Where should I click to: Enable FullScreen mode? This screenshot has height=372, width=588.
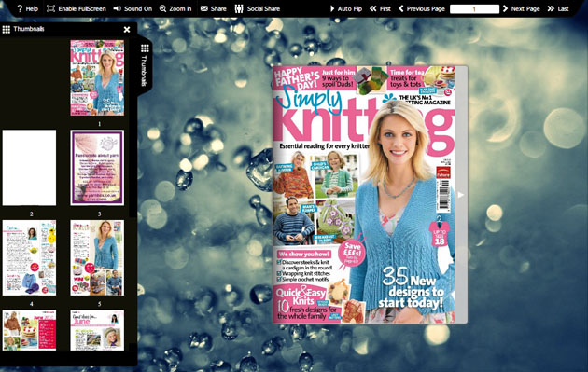[x=77, y=8]
